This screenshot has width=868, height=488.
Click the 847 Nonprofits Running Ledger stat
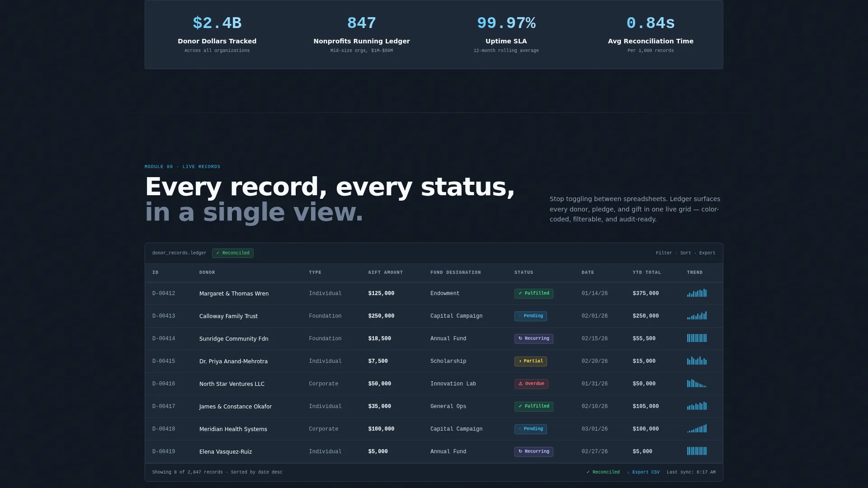point(362,34)
